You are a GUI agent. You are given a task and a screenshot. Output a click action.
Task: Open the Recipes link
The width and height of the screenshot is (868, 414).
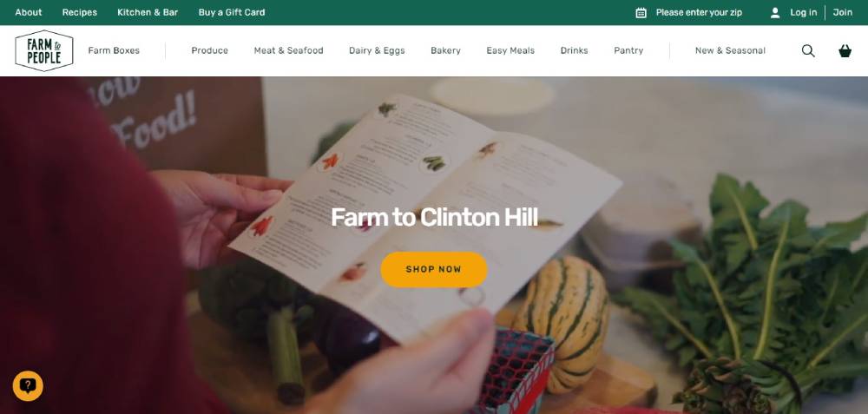pyautogui.click(x=80, y=12)
